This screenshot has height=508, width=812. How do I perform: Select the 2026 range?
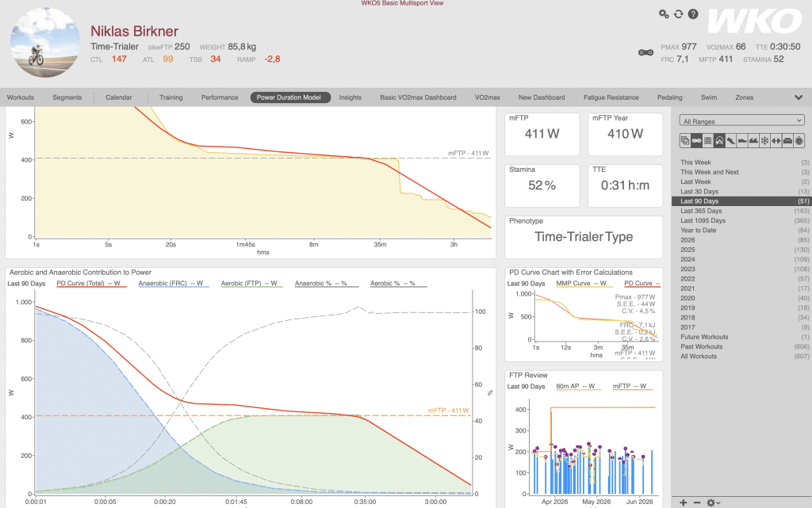pyautogui.click(x=741, y=240)
